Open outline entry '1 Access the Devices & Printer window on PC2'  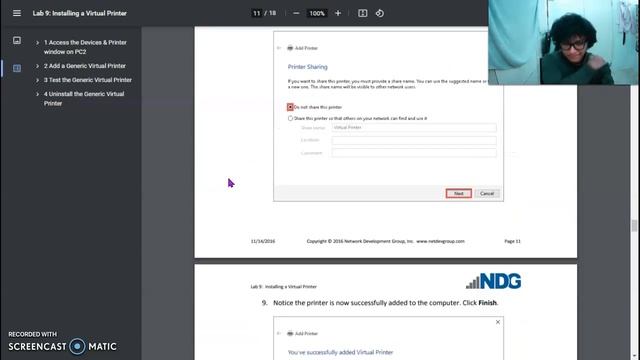click(85, 47)
